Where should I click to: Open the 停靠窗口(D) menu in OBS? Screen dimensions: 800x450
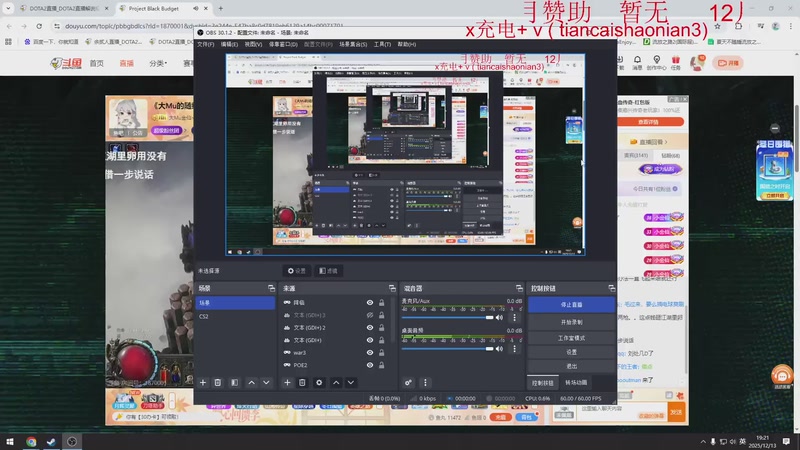(x=283, y=44)
